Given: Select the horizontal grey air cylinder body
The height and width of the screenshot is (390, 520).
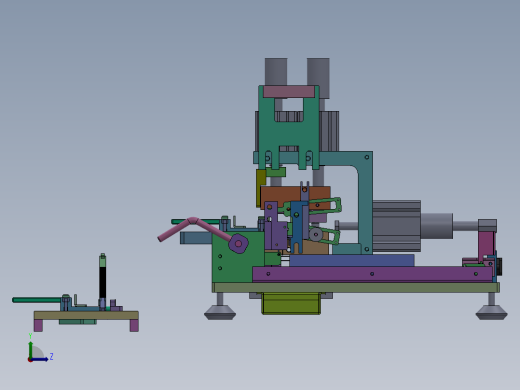Looking at the screenshot, I should tap(396, 226).
